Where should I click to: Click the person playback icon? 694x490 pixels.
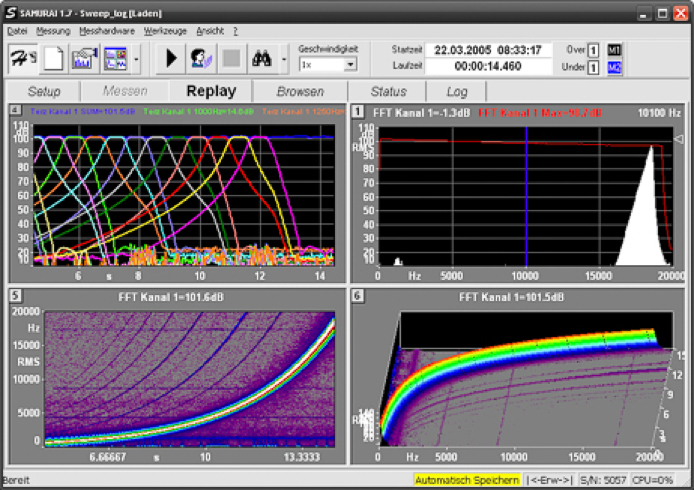click(x=201, y=58)
